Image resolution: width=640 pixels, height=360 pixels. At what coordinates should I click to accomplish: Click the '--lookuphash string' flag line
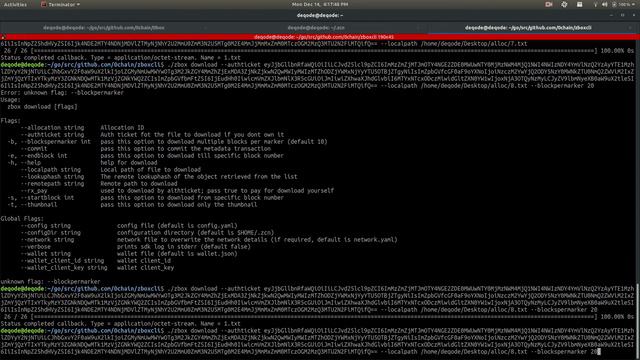159,177
